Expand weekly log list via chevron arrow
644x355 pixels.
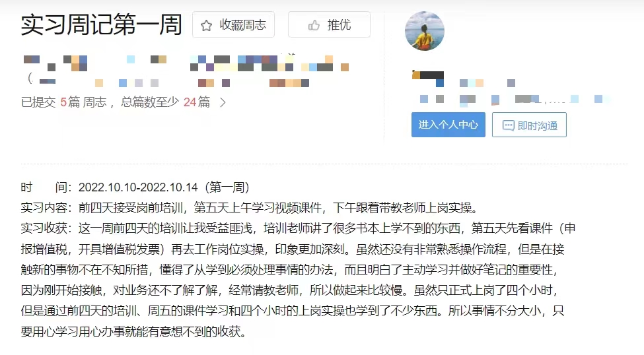pyautogui.click(x=223, y=102)
